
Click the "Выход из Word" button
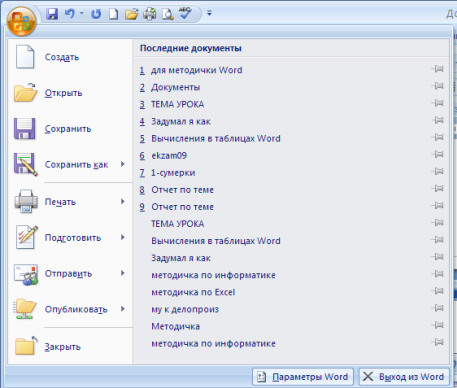tap(404, 377)
